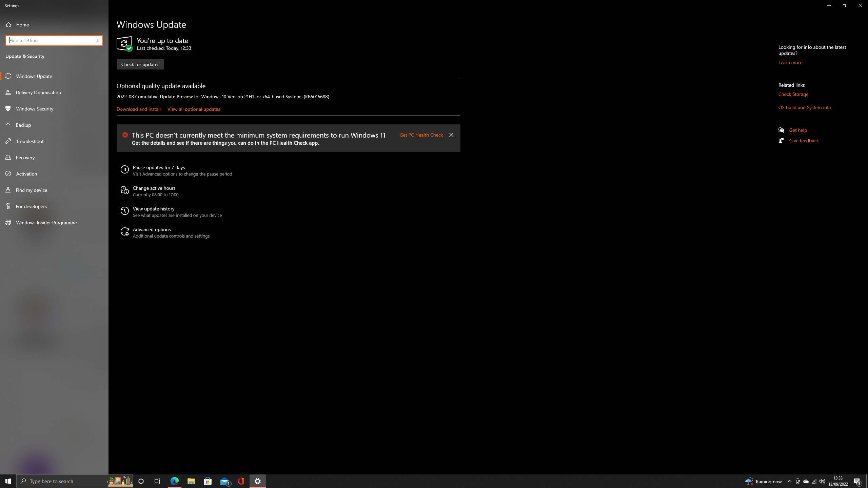Click Give feedback link
868x488 pixels.
[x=804, y=141]
